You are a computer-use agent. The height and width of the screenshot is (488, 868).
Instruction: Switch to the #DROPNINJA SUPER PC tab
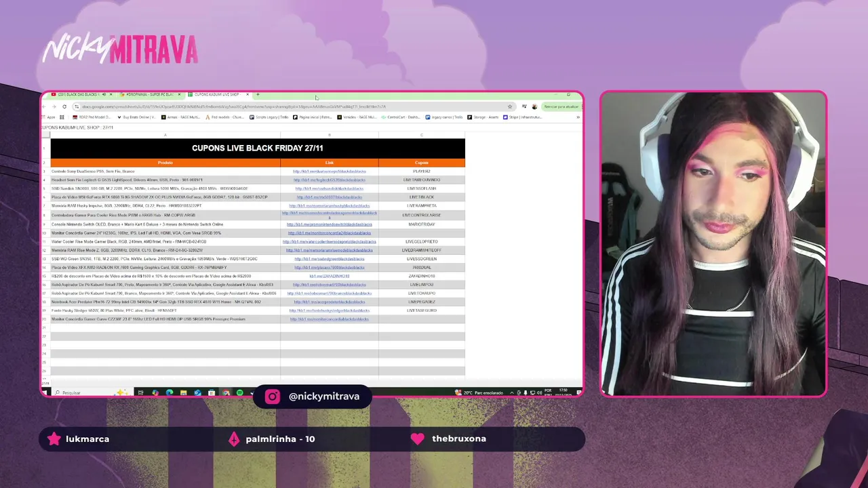coord(149,94)
